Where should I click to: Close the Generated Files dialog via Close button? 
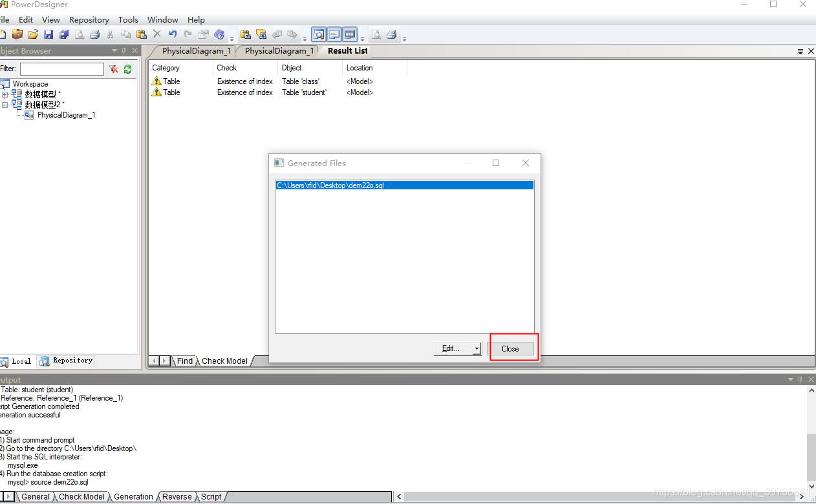pyautogui.click(x=510, y=348)
